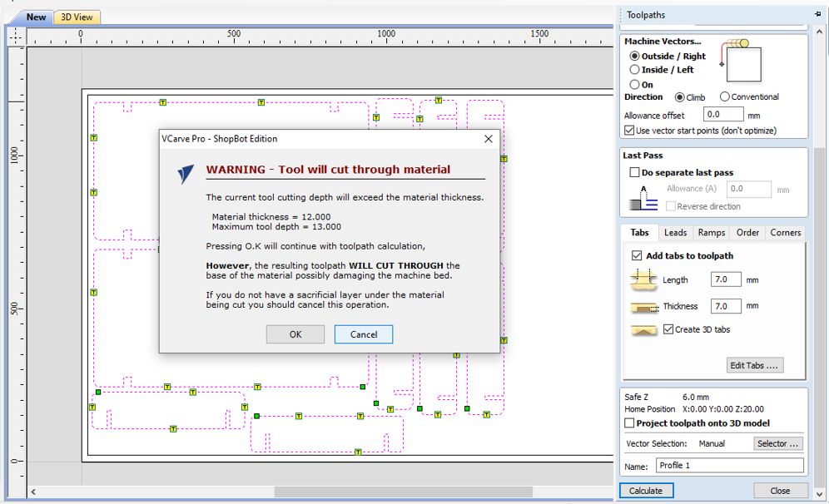Pin the Toolpaths panel with the pushpin icon

pos(818,14)
